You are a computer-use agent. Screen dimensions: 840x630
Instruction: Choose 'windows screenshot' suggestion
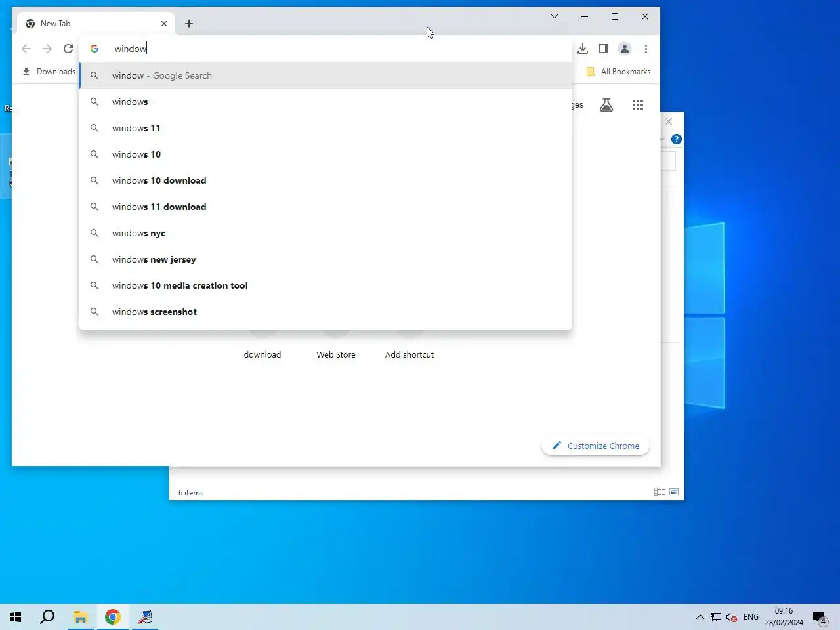(325, 312)
